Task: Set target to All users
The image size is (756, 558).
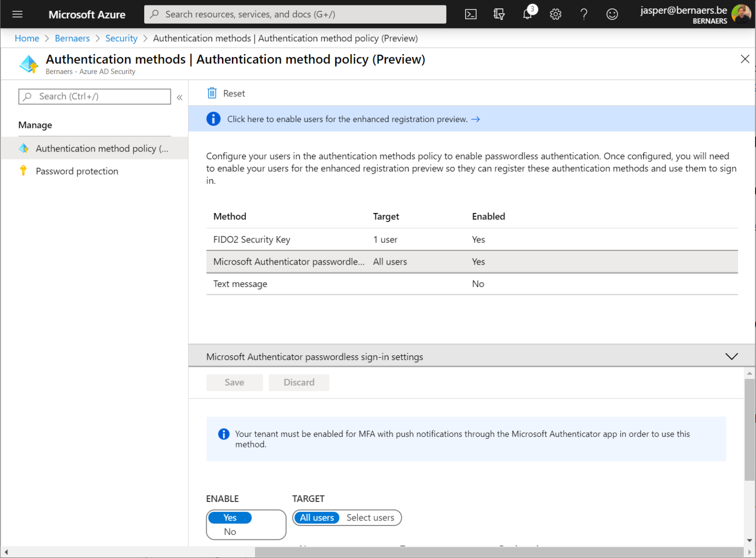Action: pos(316,518)
